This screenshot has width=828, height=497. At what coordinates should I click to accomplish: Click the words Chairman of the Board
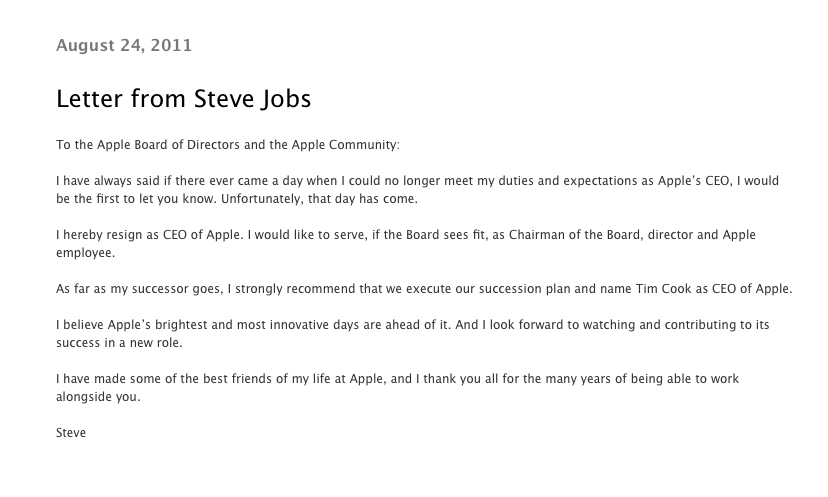click(x=574, y=235)
